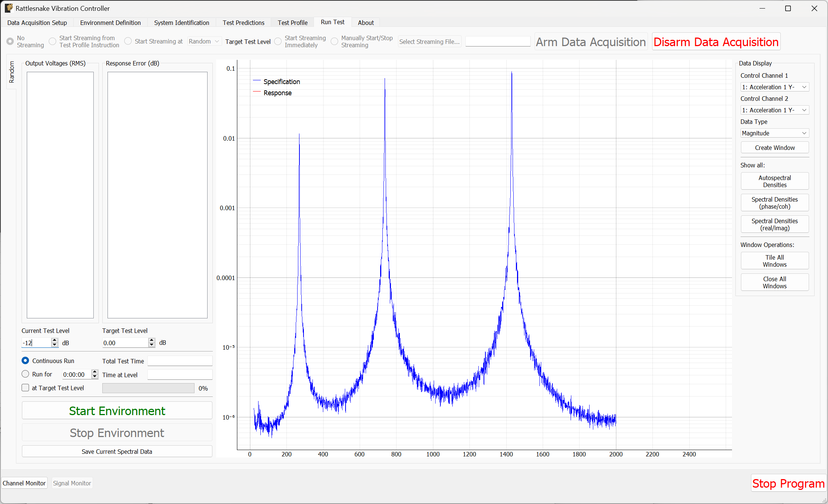Increase Current Test Level using the up stepper
Viewport: 828px width, 504px height.
click(54, 340)
